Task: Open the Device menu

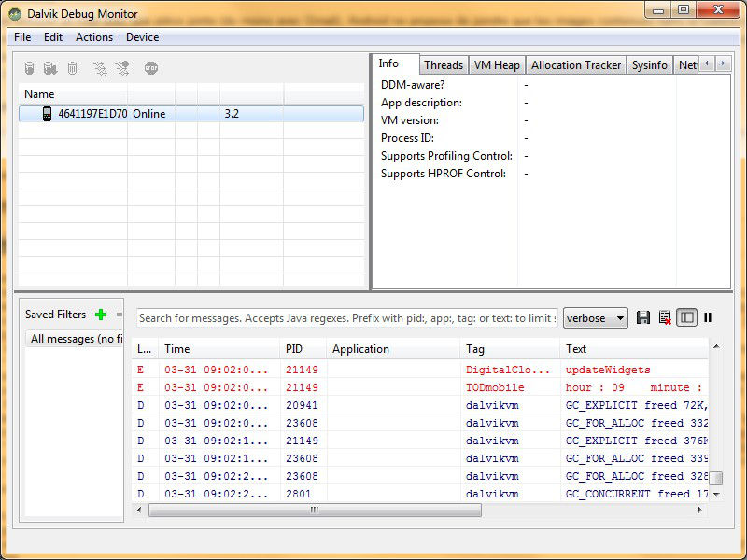Action: click(x=142, y=37)
